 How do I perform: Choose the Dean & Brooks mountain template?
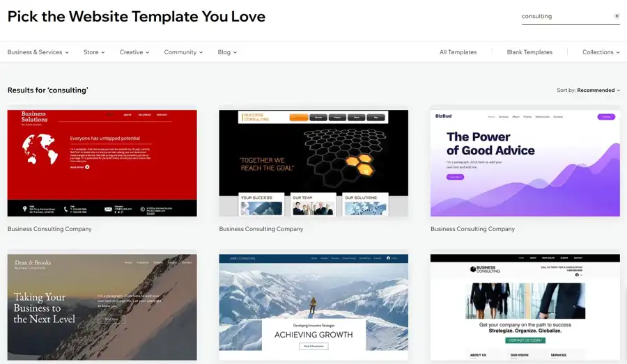coord(102,307)
